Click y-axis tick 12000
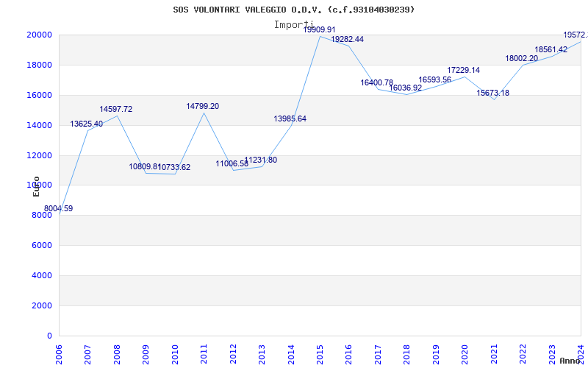 coord(39,155)
